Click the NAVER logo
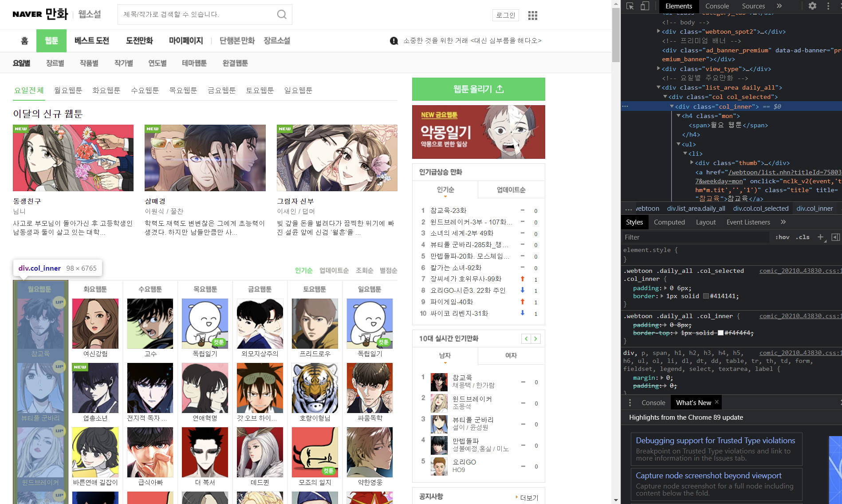This screenshot has width=842, height=504. coord(27,14)
